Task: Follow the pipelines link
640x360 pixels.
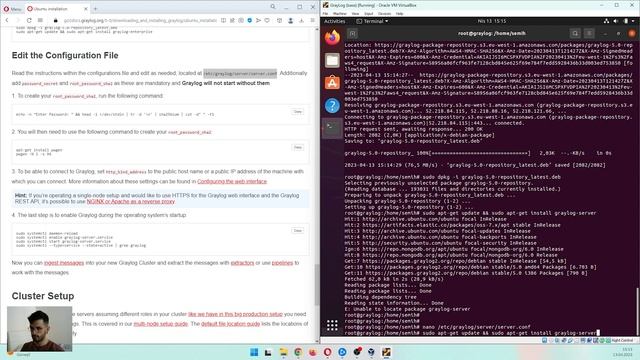Action: (282, 263)
